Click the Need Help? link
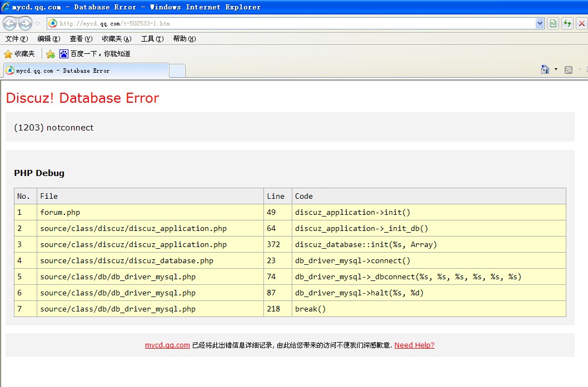Image resolution: width=588 pixels, height=387 pixels. point(415,345)
